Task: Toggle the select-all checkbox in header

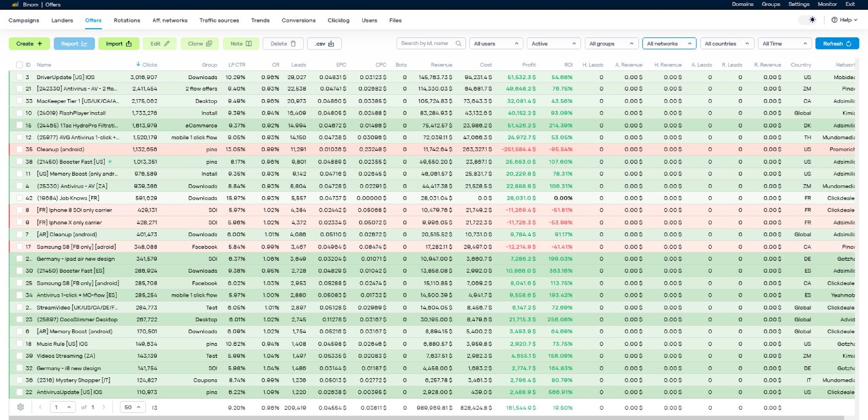Action: pos(20,65)
